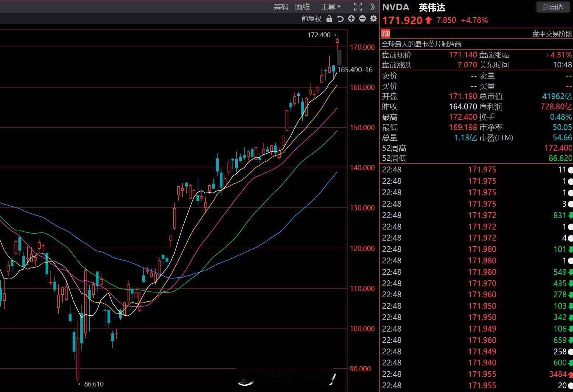Zoom out with the minus icon
This screenshot has height=392, width=573.
tap(362, 18)
